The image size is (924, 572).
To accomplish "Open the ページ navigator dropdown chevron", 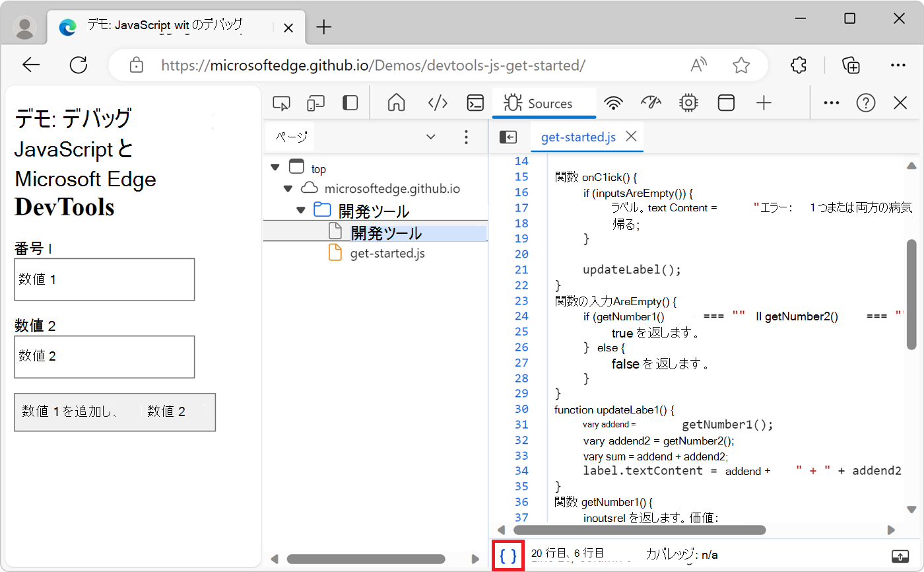I will point(431,137).
